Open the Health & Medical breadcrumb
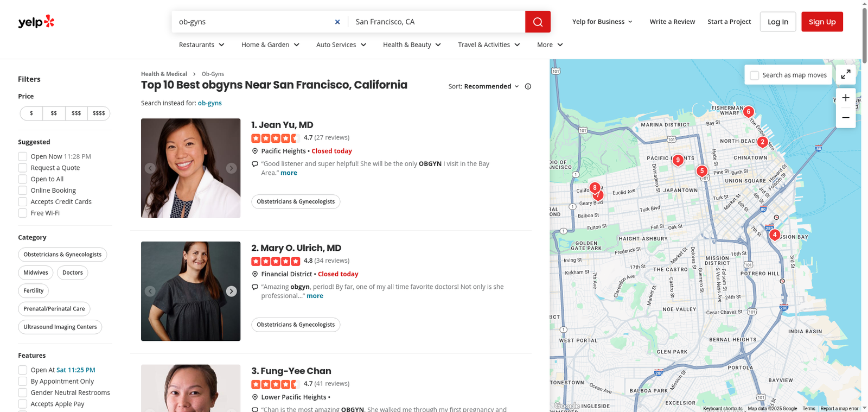The width and height of the screenshot is (868, 412). 164,74
